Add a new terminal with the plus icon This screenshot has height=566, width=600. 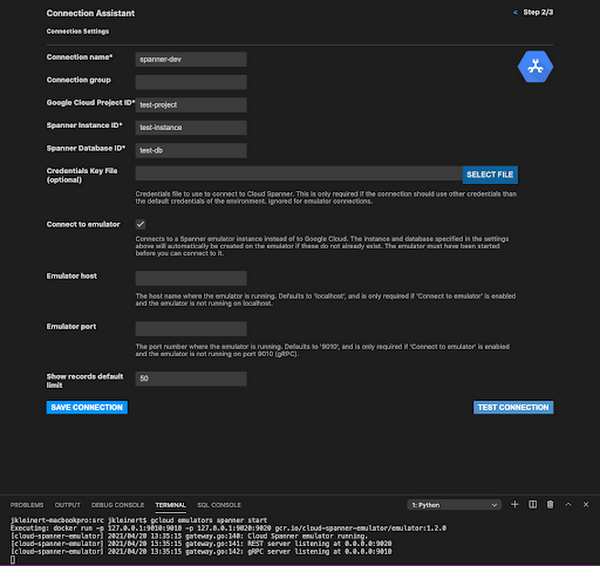pyautogui.click(x=515, y=504)
